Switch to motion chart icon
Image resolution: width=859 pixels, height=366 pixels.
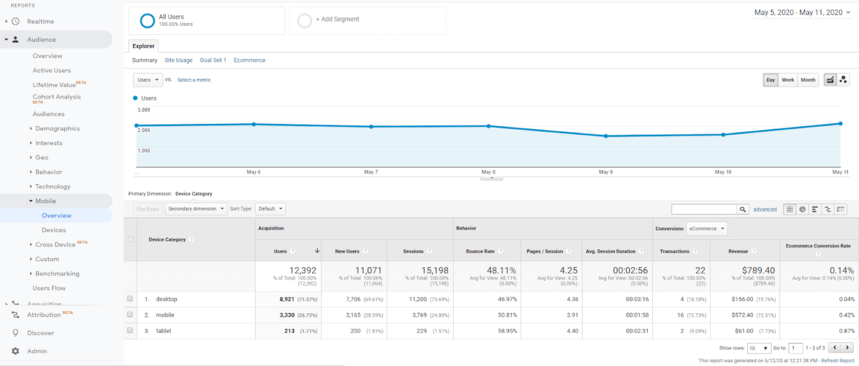click(843, 80)
